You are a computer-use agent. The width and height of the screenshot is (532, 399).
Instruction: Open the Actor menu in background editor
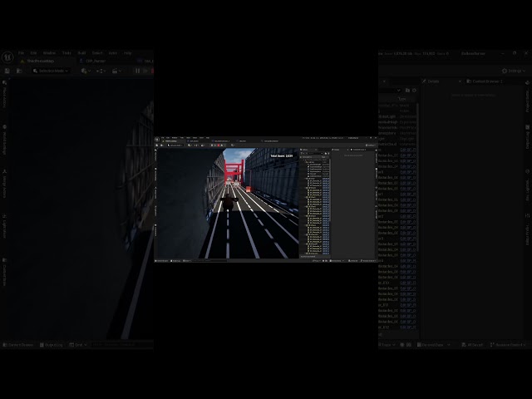113,53
